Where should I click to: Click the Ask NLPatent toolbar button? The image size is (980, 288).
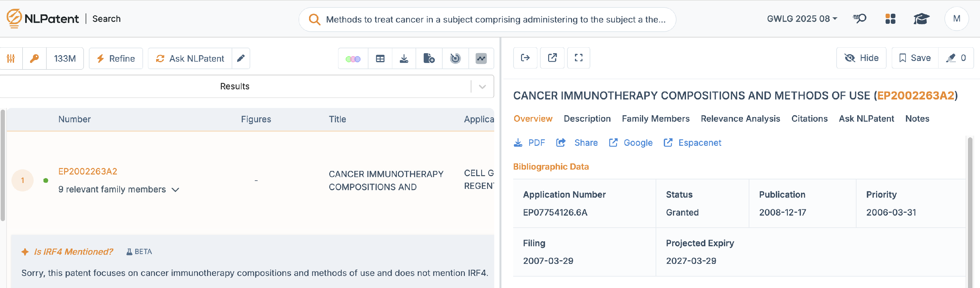tap(190, 58)
